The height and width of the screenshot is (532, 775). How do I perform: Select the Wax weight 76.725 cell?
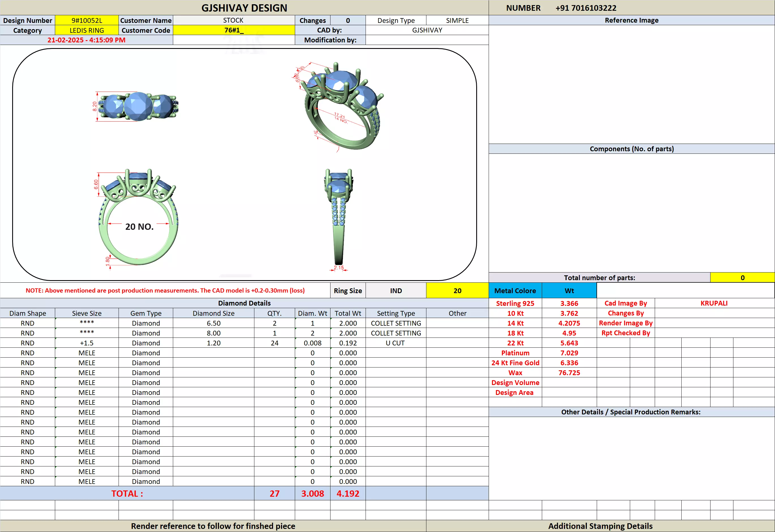569,373
